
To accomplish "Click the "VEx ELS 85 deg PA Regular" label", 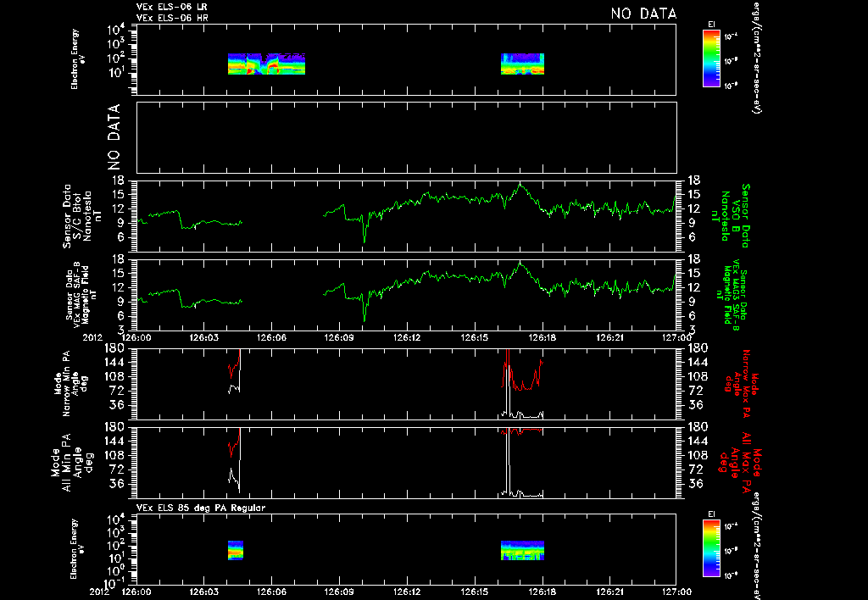I will click(201, 508).
